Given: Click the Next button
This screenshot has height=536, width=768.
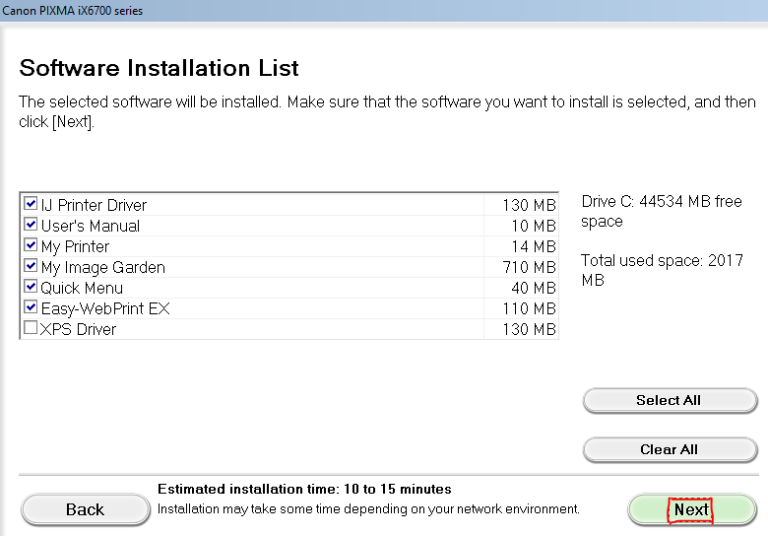Looking at the screenshot, I should click(691, 509).
